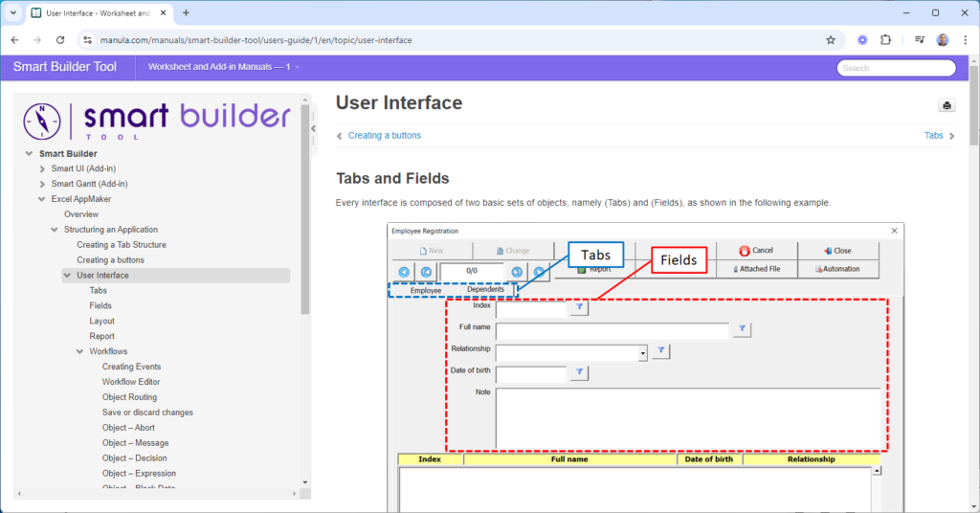Open the Chrome extensions puzzle icon
Screen dimensions: 980x513
[x=885, y=40]
